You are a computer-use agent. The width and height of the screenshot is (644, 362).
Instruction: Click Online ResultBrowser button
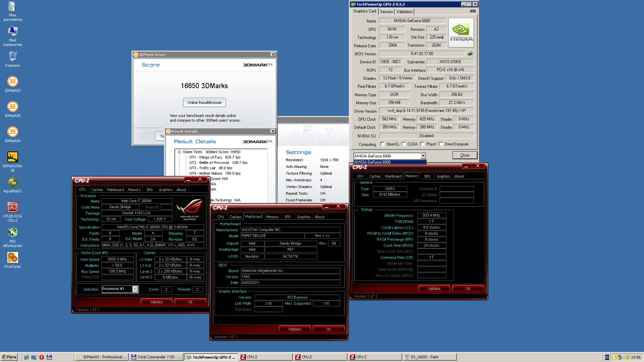(204, 102)
